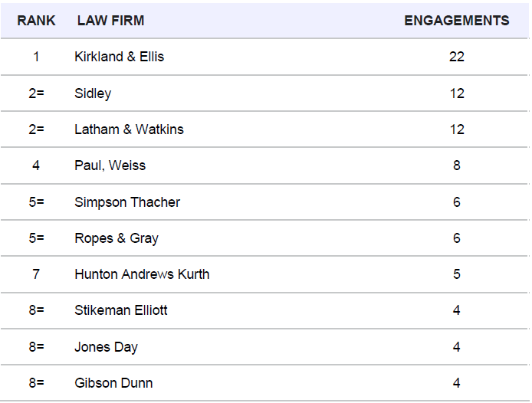The width and height of the screenshot is (532, 403).
Task: Select the Ropes & Gray firm name
Action: click(117, 238)
